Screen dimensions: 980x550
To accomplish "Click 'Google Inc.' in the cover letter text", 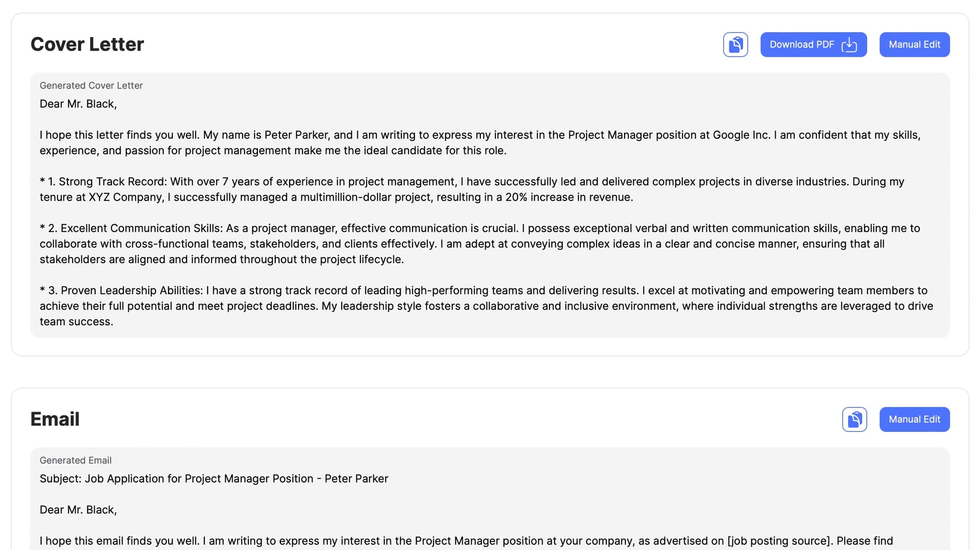I will pos(741,135).
